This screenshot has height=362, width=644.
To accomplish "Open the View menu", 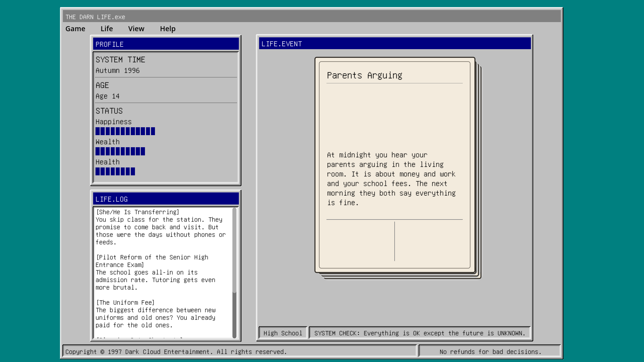I will tap(136, 29).
